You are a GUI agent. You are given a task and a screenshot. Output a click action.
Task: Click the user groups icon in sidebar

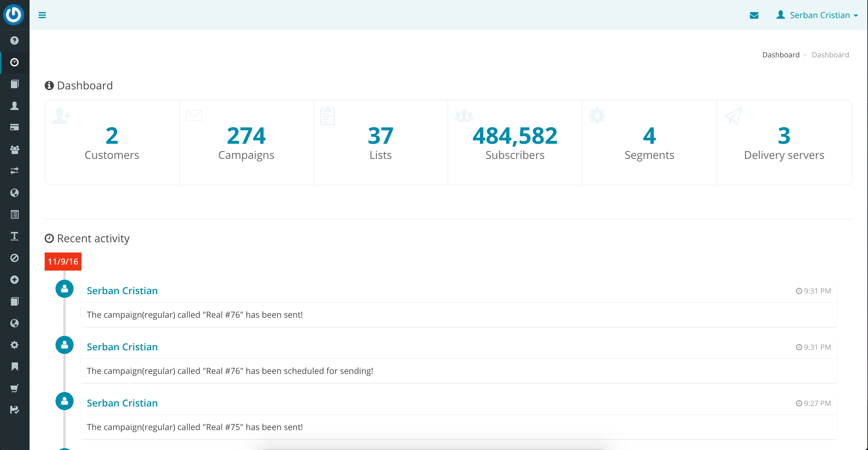pos(14,149)
